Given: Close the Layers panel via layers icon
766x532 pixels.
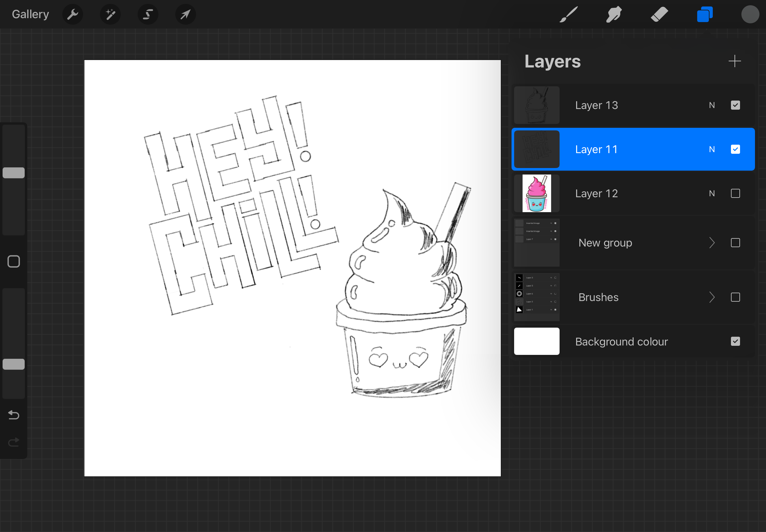Looking at the screenshot, I should (705, 14).
